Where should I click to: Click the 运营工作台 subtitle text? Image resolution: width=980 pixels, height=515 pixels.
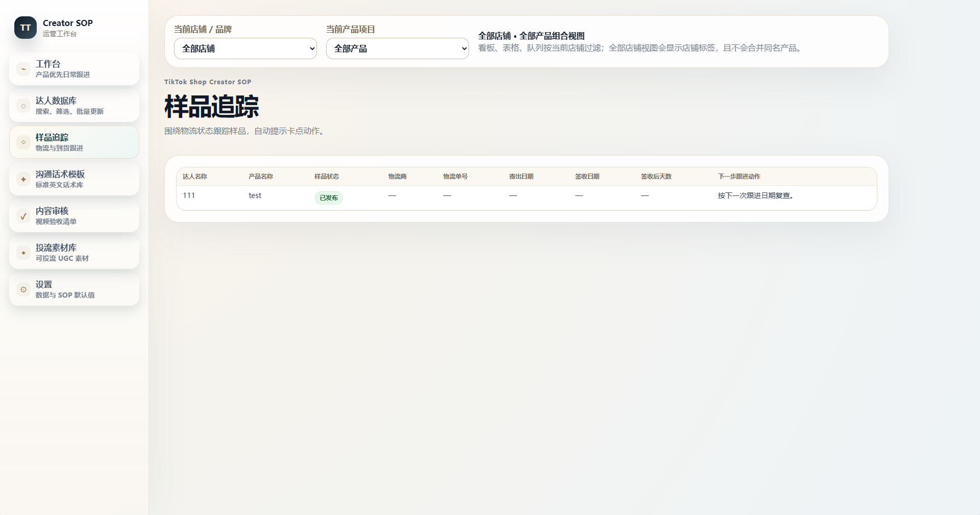coord(60,34)
